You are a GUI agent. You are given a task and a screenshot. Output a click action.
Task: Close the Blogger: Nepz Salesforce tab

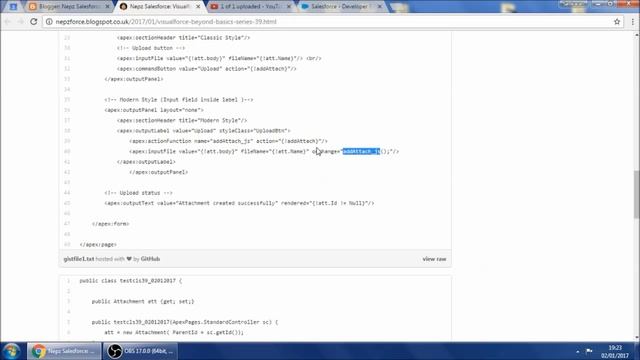pyautogui.click(x=108, y=7)
